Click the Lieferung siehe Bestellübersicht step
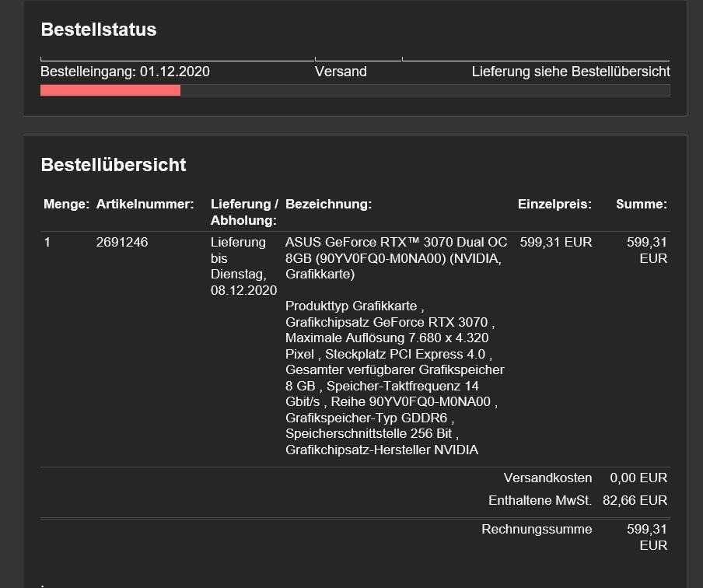The width and height of the screenshot is (703, 588). 570,72
